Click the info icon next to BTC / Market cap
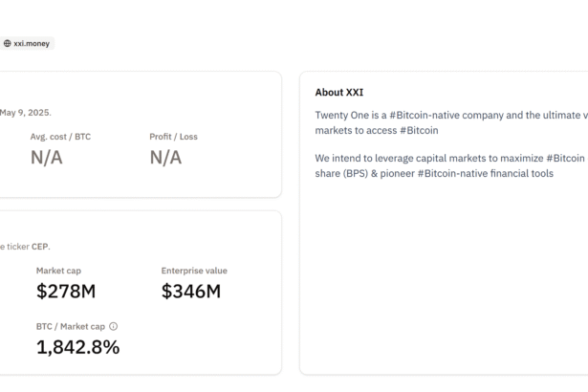Image resolution: width=588 pixels, height=392 pixels. [x=114, y=326]
